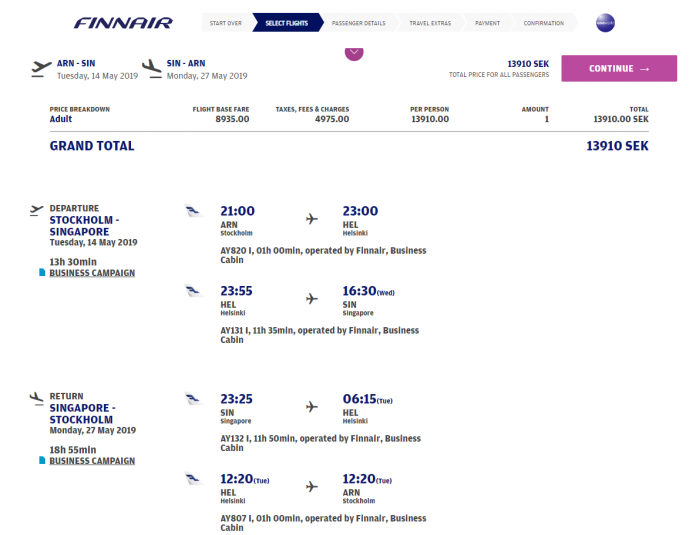Click the total price 13910 SEK at top
The image size is (696, 535).
point(528,64)
